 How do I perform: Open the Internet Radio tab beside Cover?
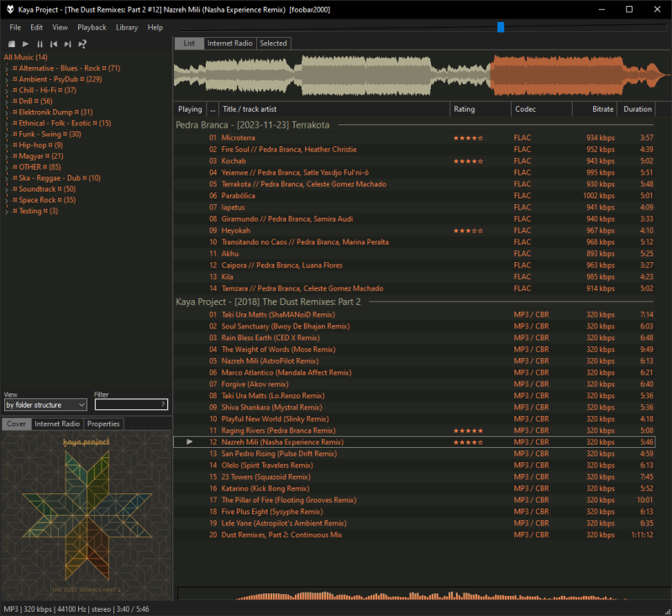click(57, 424)
